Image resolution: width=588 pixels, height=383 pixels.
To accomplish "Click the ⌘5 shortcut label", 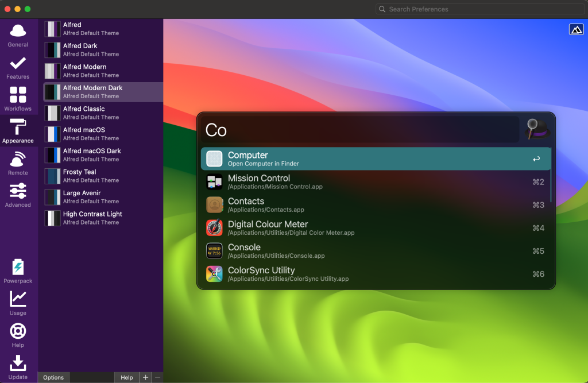I will 538,251.
